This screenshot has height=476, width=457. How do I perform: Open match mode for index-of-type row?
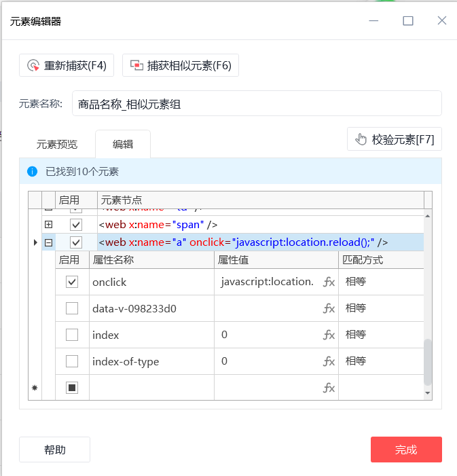point(381,361)
